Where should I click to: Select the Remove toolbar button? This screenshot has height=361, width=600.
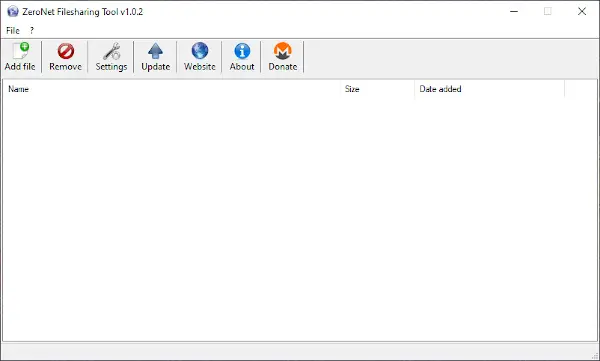65,57
